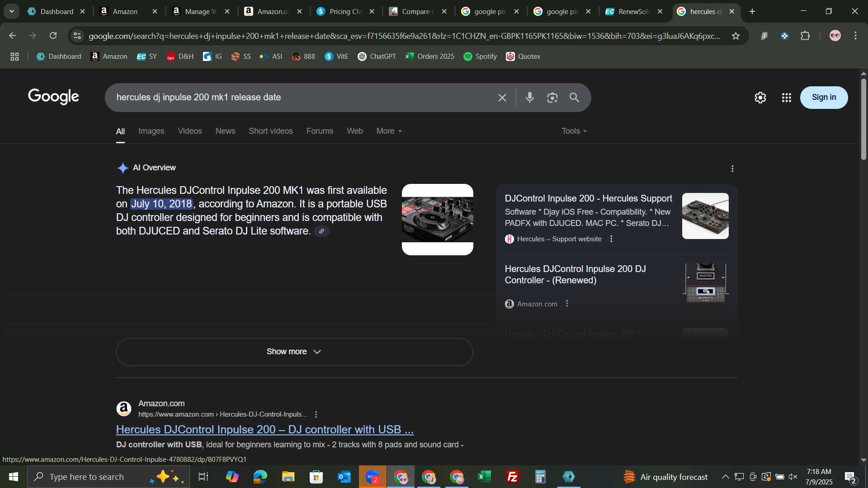This screenshot has width=868, height=488.
Task: Switch to News results tab
Action: pos(225,131)
